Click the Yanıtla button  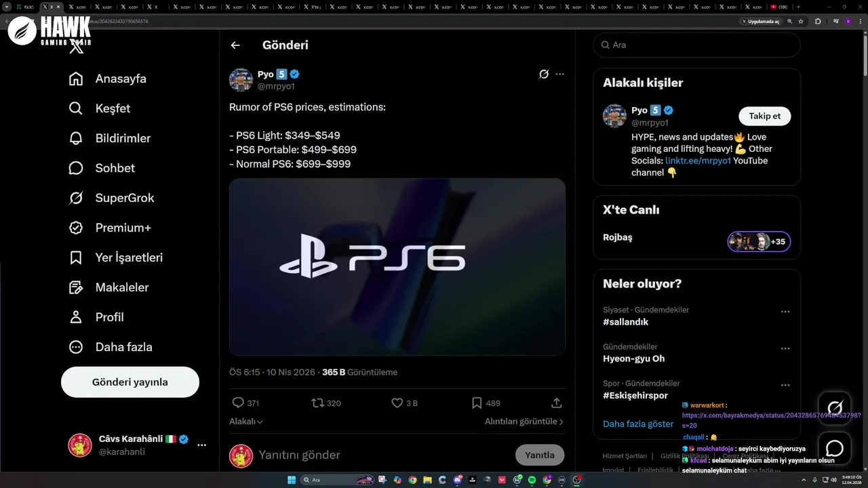pyautogui.click(x=540, y=455)
